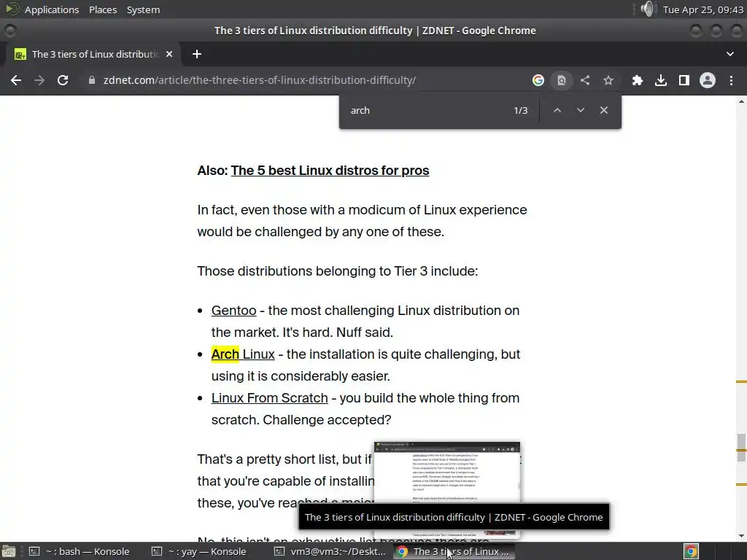Open the System menu
Image resolution: width=747 pixels, height=560 pixels.
pos(144,9)
